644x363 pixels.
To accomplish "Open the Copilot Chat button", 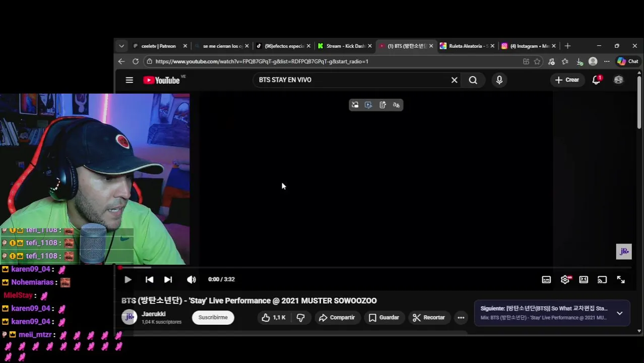I will 627,62.
